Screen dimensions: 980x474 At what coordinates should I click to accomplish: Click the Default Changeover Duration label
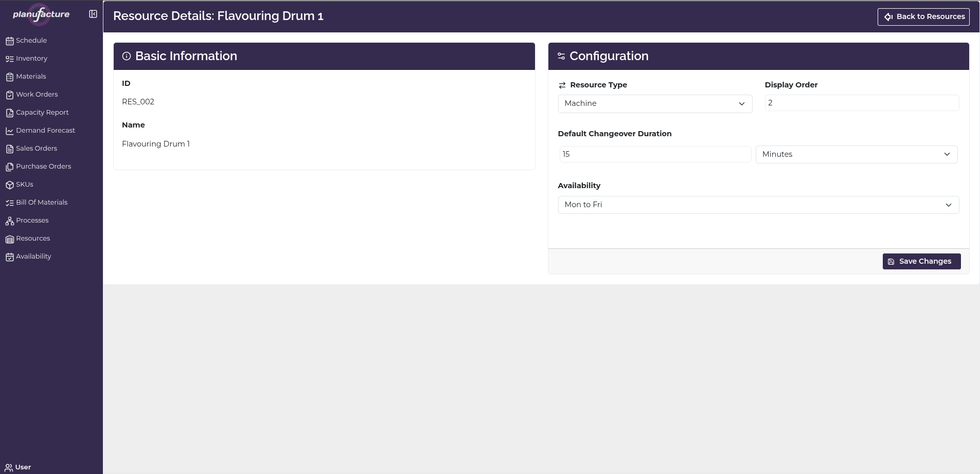click(615, 134)
